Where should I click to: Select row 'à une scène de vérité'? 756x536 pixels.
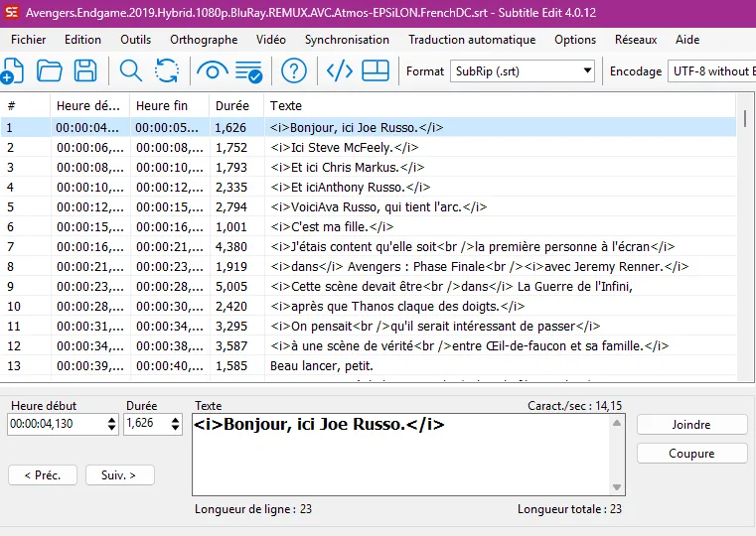369,345
